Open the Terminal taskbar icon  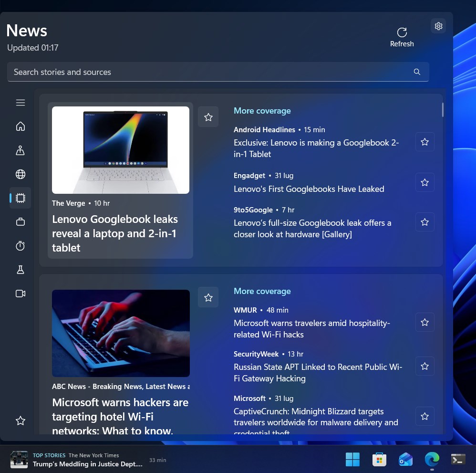[x=458, y=459]
